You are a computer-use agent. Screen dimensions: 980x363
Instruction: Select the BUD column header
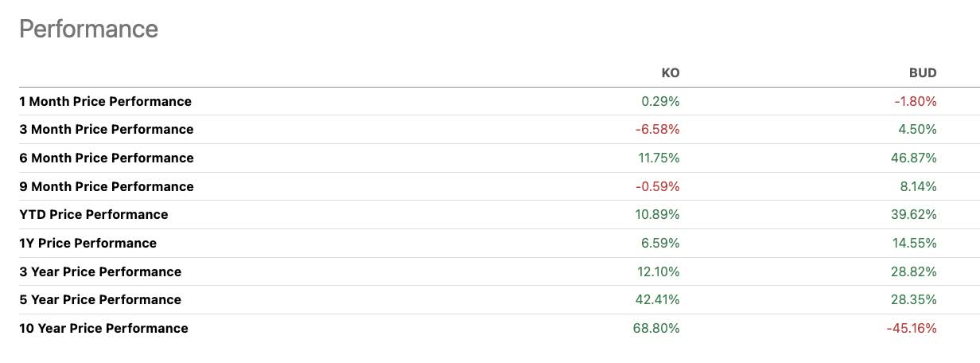923,72
